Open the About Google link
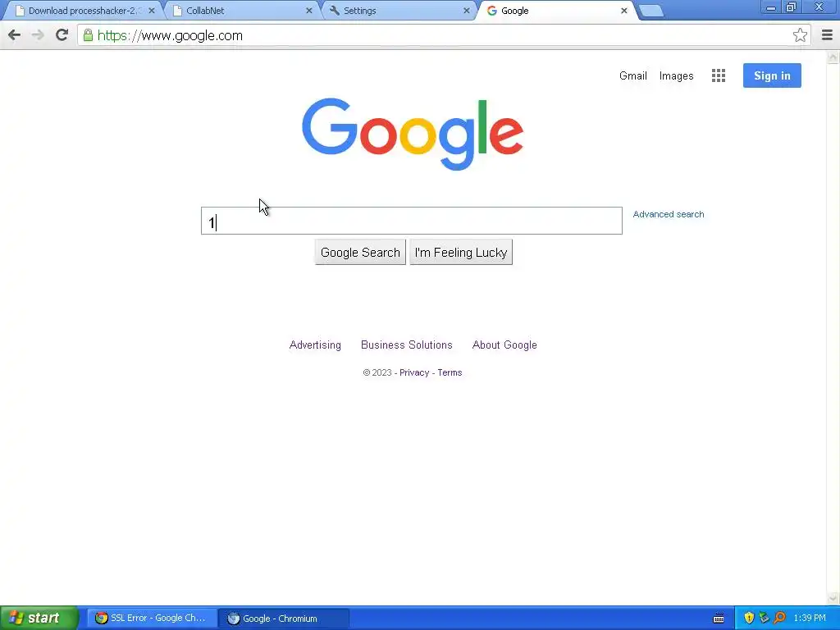Viewport: 840px width, 630px height. click(x=504, y=345)
